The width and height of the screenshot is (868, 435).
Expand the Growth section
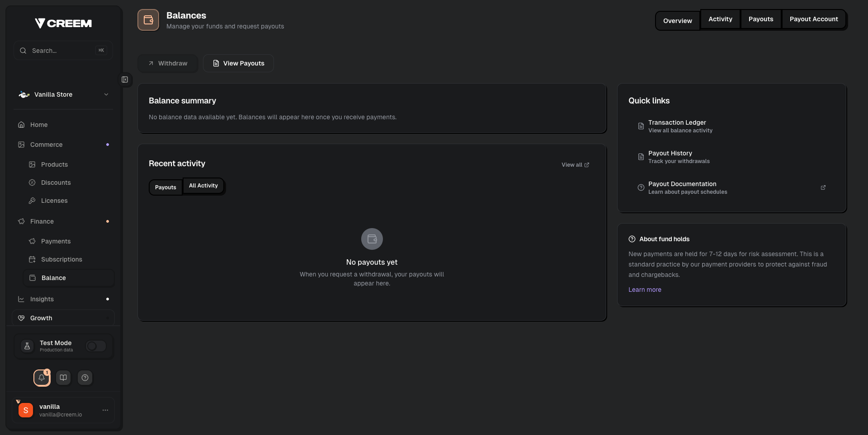pos(63,318)
